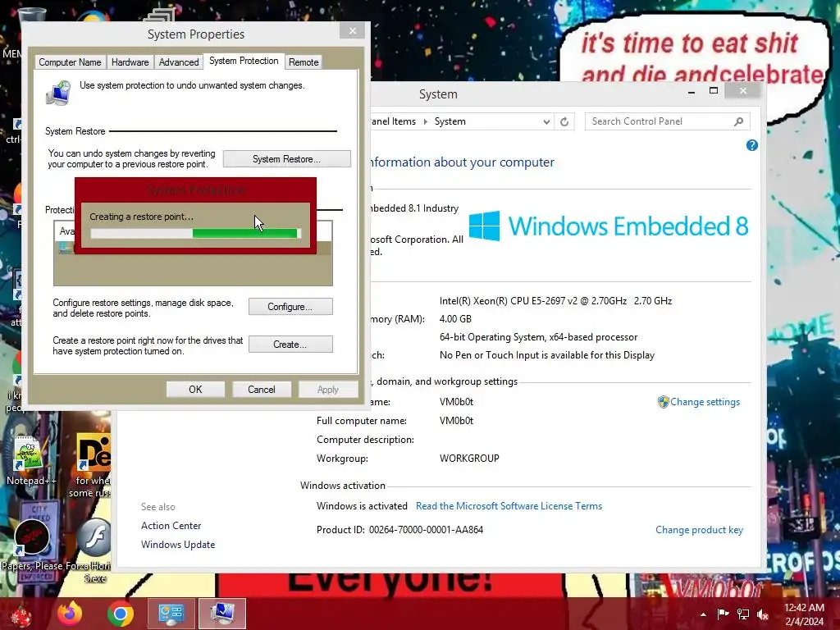Open the address bar history dropdown
The width and height of the screenshot is (840, 630).
tap(546, 121)
